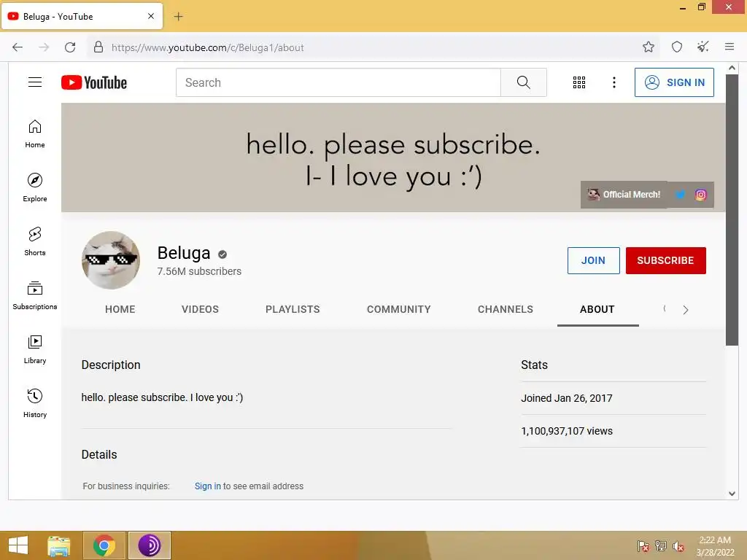Viewport: 747px width, 560px height.
Task: Close the Beluga - YouTube tab
Action: click(x=151, y=16)
